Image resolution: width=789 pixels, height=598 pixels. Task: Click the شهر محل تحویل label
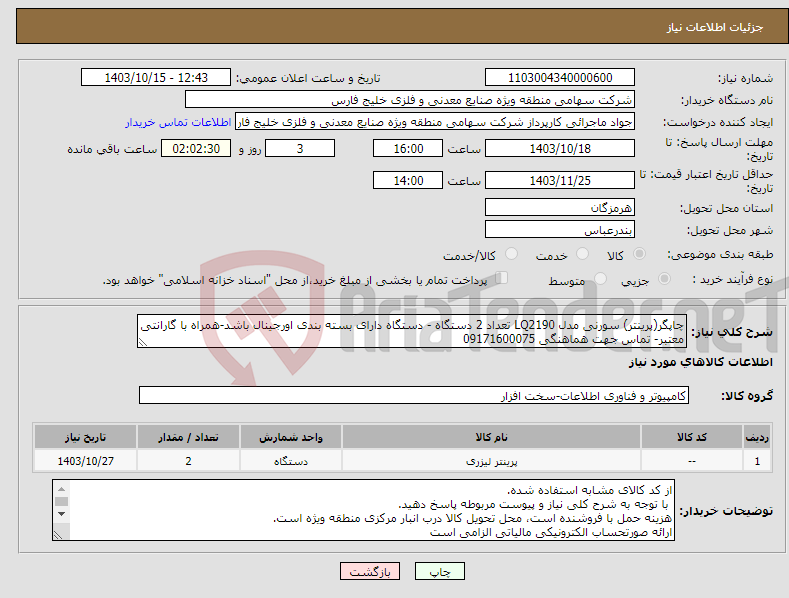[x=730, y=230]
